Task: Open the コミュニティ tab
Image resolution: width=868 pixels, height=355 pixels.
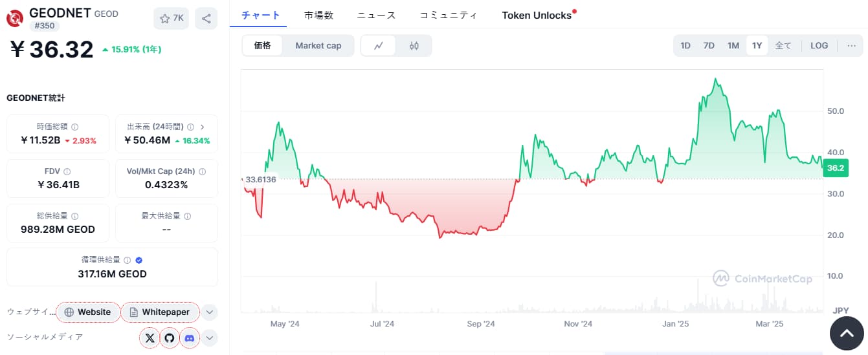Action: click(449, 15)
